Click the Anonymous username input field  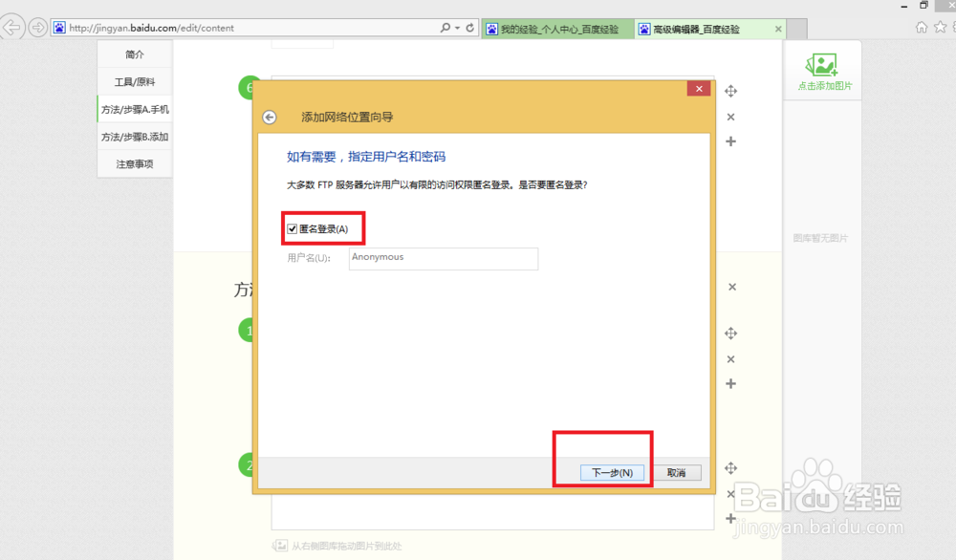443,258
